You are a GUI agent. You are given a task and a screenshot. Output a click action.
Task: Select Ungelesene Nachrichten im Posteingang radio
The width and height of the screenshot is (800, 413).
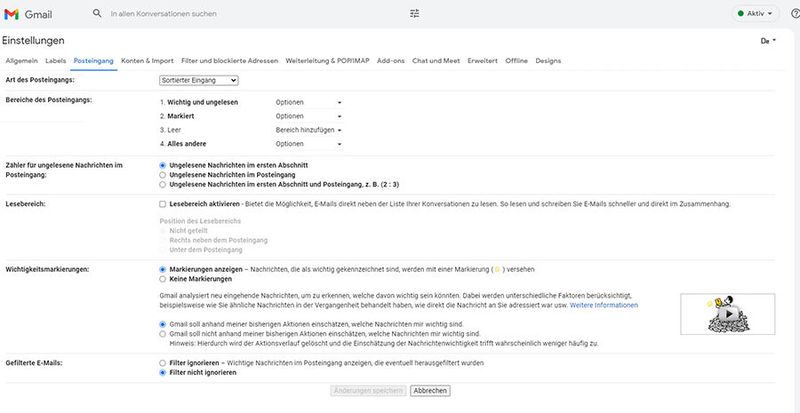pyautogui.click(x=163, y=174)
